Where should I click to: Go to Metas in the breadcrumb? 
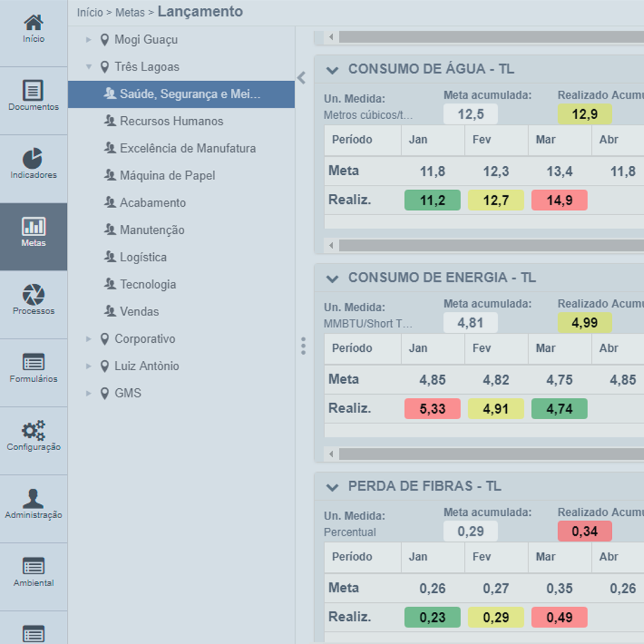[x=130, y=13]
